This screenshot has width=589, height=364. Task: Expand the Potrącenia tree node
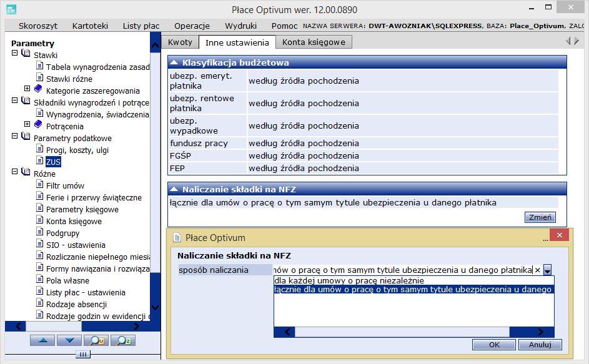27,124
